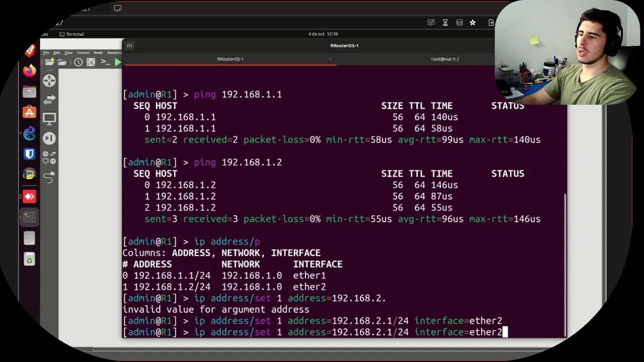Viewport: 644px width, 362px height.
Task: Click the row '1 192.168.1.2/24 ... ether2'
Action: coord(224,287)
